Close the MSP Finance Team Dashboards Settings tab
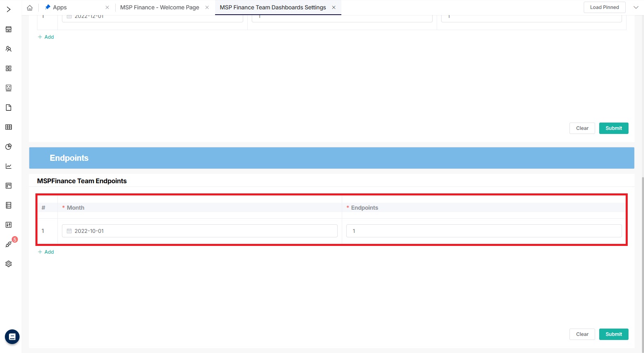Image resolution: width=644 pixels, height=353 pixels. coord(334,7)
